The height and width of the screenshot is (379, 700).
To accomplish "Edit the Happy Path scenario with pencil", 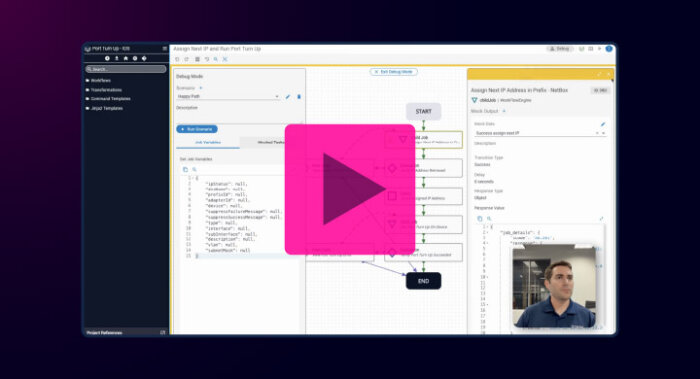I will [288, 96].
